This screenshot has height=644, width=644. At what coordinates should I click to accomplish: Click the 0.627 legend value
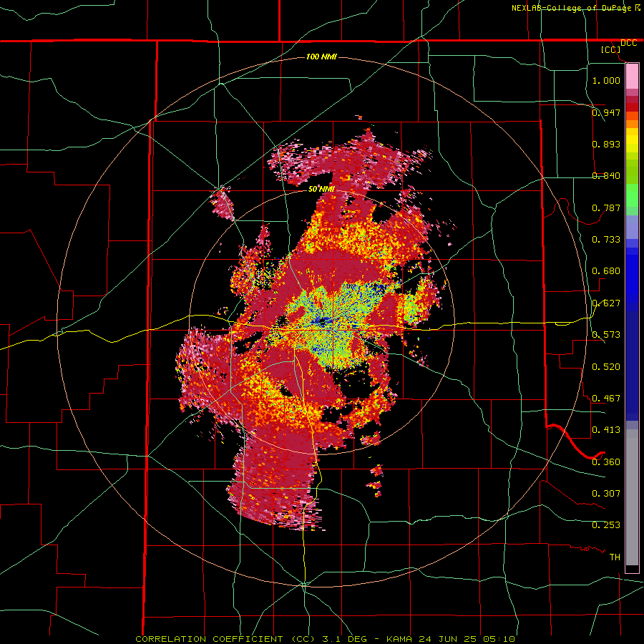point(606,303)
